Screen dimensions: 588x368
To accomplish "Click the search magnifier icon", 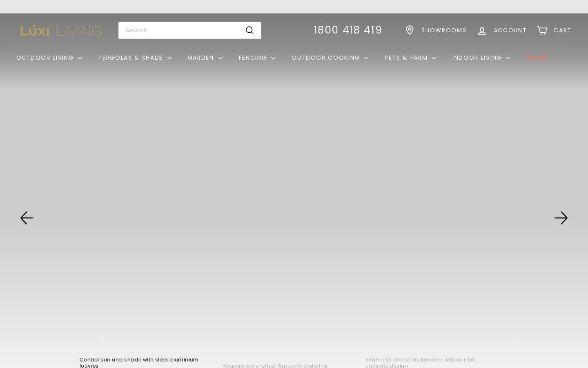I will click(x=249, y=30).
